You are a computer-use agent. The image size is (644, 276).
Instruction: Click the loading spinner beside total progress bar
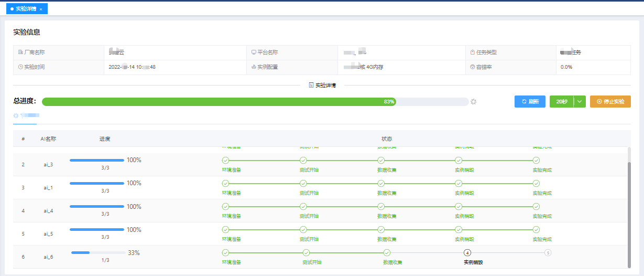pyautogui.click(x=474, y=102)
